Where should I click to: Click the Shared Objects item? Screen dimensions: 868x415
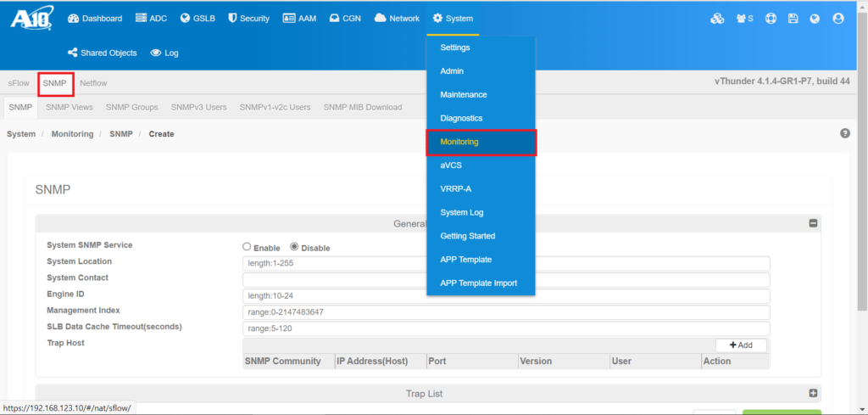(102, 53)
